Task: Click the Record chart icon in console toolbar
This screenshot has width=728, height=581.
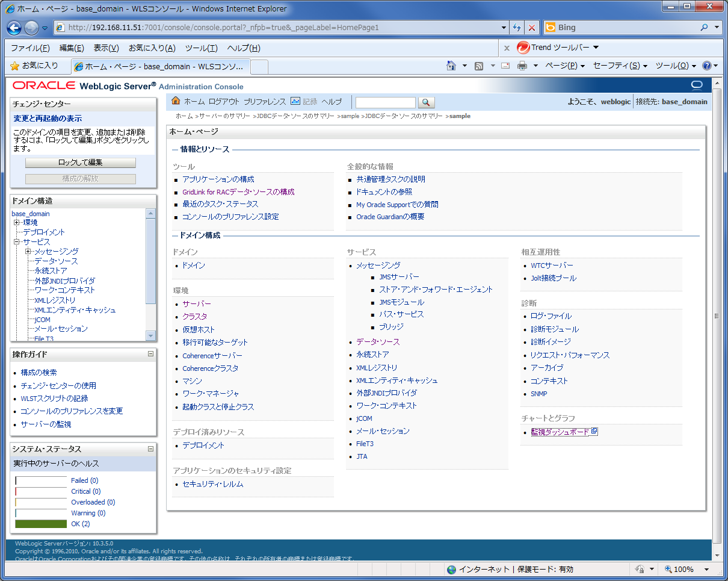Action: pos(295,101)
